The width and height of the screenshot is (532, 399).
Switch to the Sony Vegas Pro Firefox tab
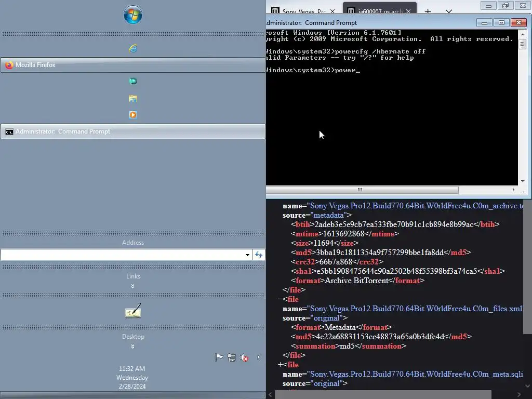(303, 11)
